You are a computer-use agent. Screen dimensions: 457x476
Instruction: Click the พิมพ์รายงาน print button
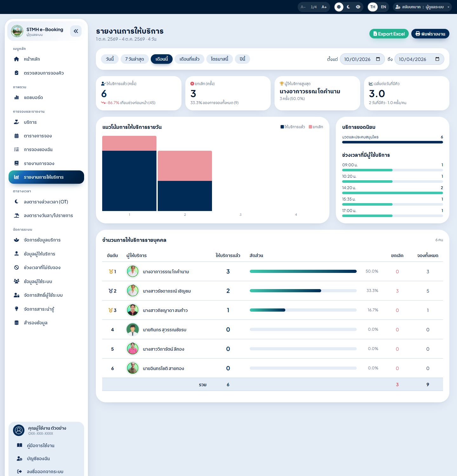coord(430,34)
